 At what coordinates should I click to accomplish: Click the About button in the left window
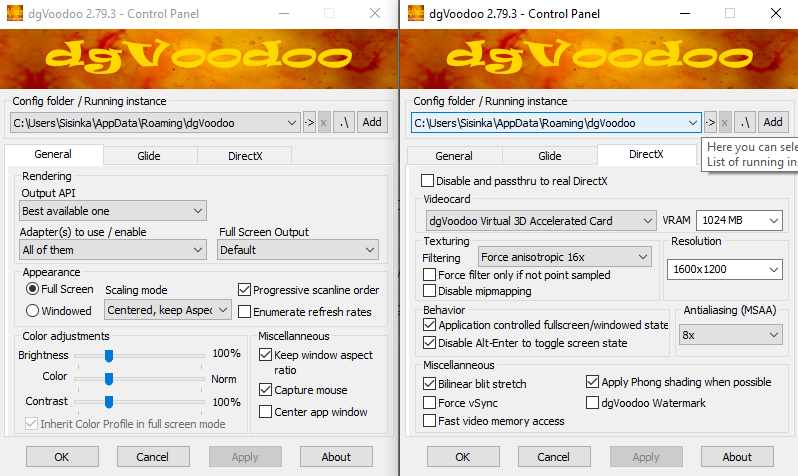point(336,457)
